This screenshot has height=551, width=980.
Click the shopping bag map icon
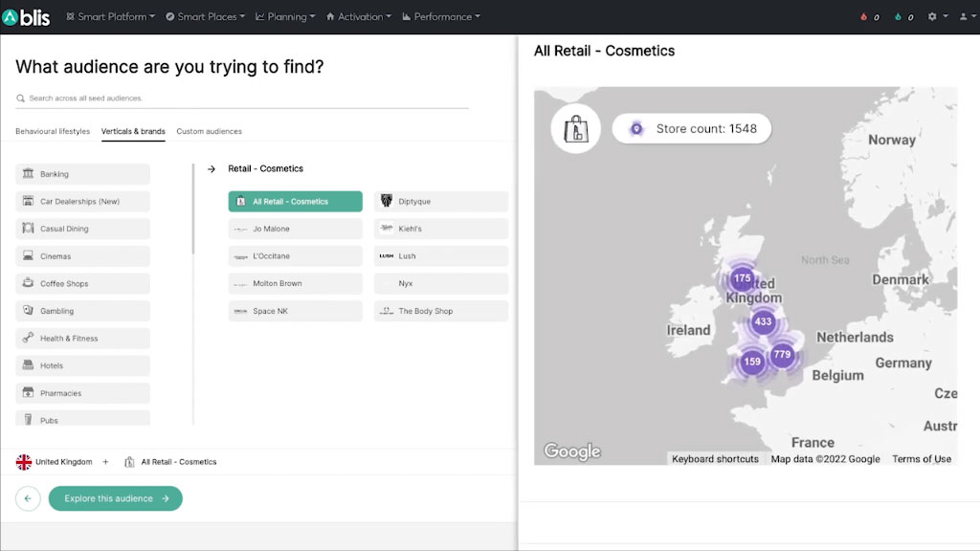coord(575,129)
